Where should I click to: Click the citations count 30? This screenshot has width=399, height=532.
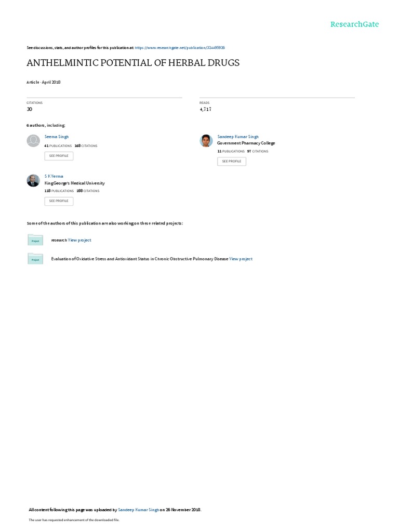click(30, 109)
